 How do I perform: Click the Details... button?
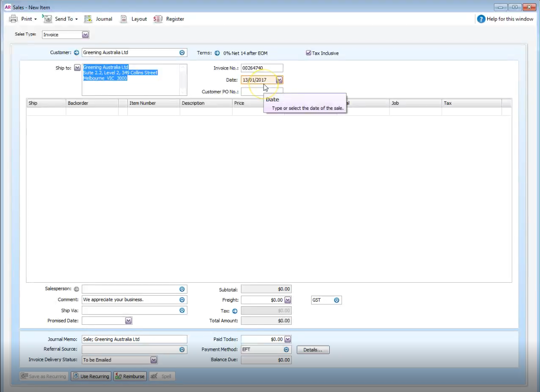(x=313, y=350)
